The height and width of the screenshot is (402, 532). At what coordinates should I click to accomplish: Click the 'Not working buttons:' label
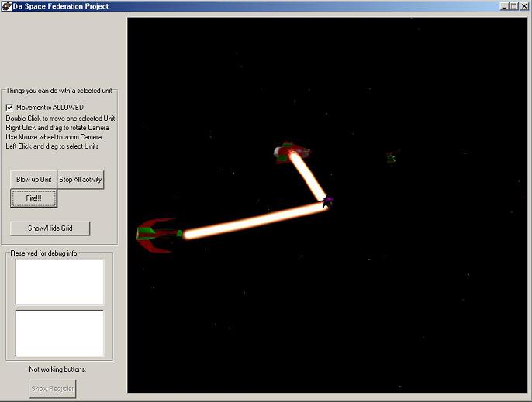click(57, 369)
